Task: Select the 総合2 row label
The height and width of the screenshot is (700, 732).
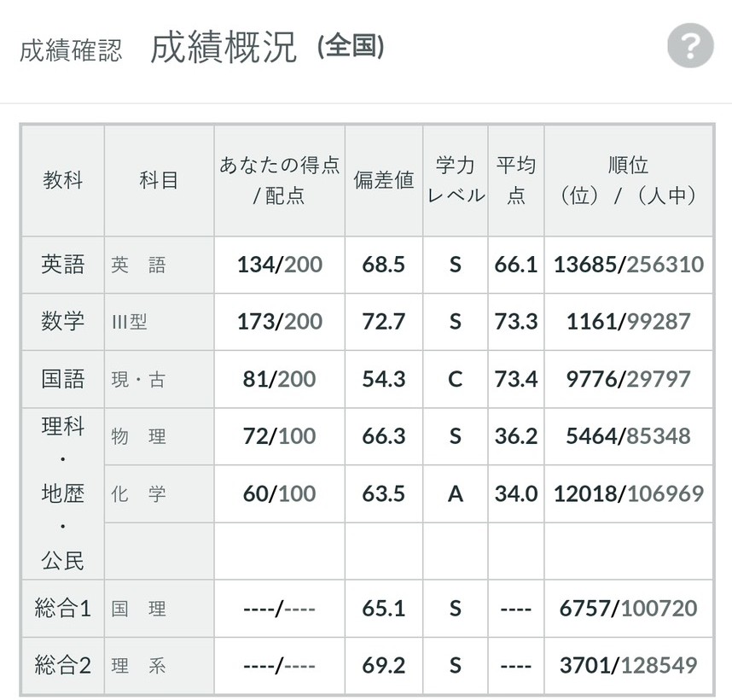Action: point(63,666)
